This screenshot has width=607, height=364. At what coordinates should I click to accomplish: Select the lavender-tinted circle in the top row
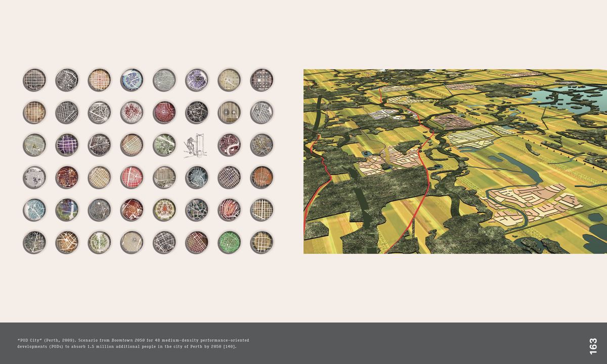point(196,80)
